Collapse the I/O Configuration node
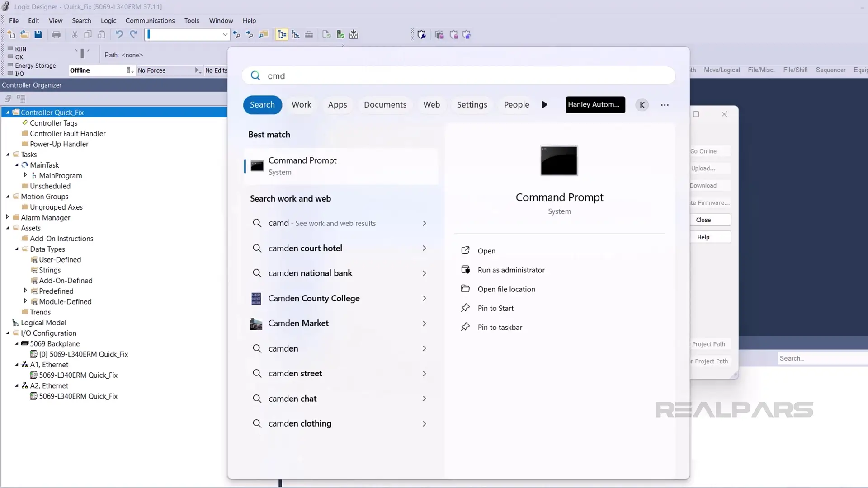868x488 pixels. click(x=8, y=333)
